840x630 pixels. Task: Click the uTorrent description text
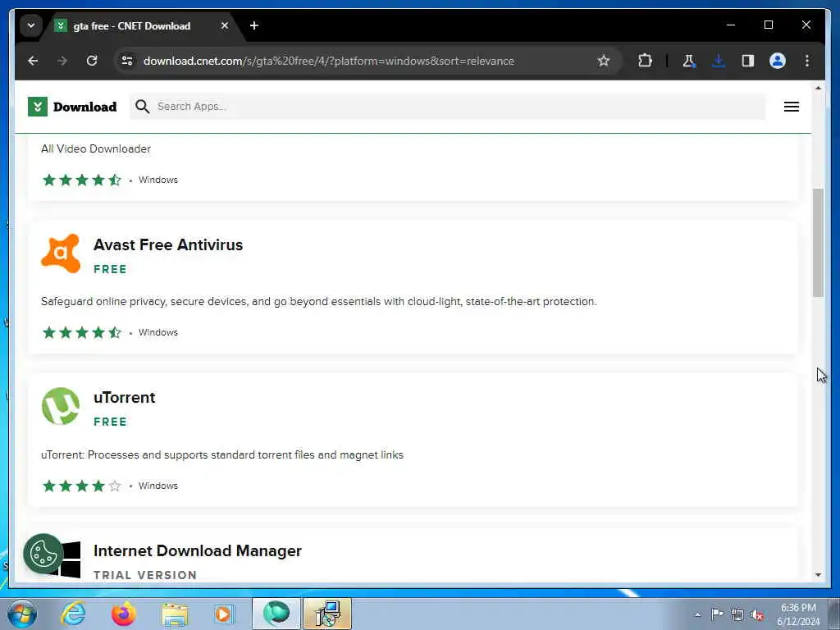pos(222,454)
